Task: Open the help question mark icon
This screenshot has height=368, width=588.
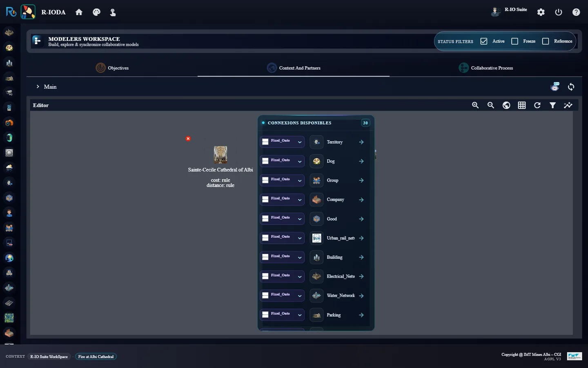Action: point(576,12)
